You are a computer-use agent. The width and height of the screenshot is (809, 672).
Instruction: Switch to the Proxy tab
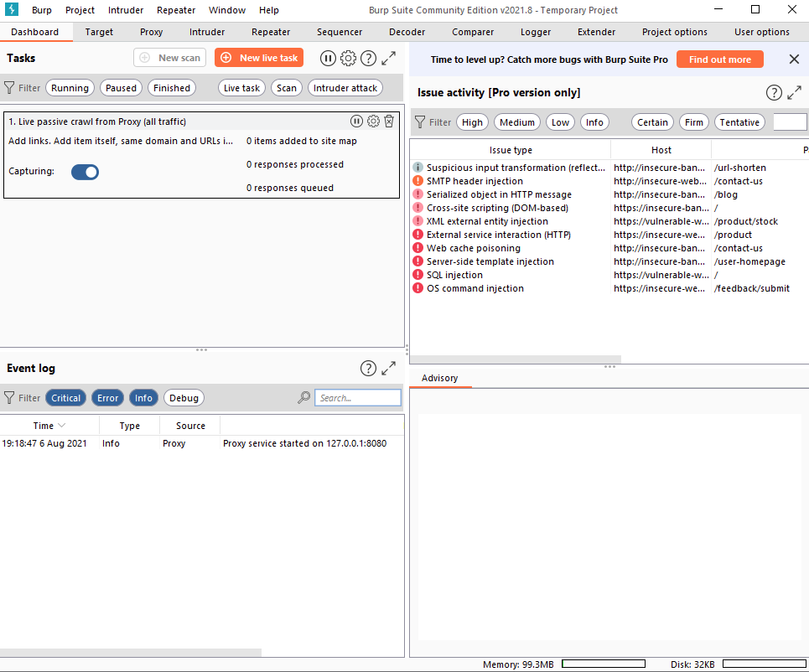(x=152, y=32)
